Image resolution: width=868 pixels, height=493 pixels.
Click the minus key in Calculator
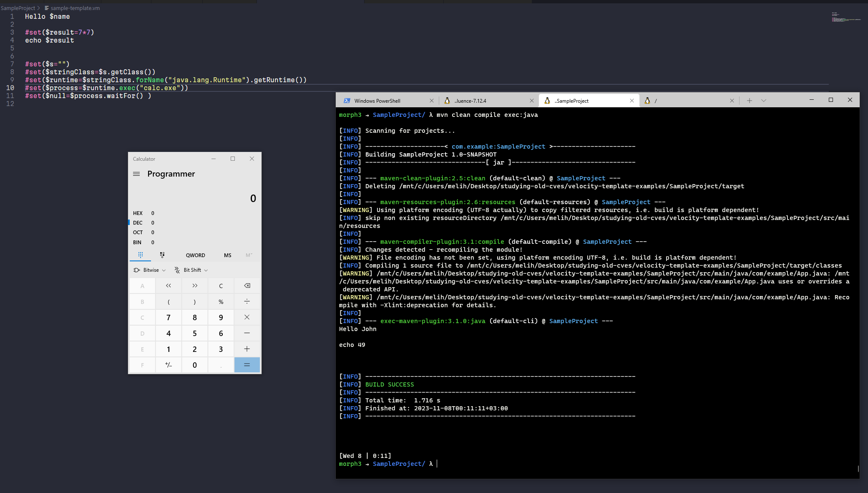click(x=247, y=334)
